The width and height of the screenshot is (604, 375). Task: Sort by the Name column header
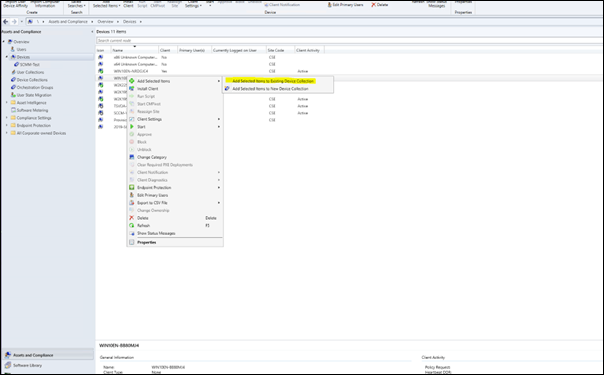pos(134,50)
